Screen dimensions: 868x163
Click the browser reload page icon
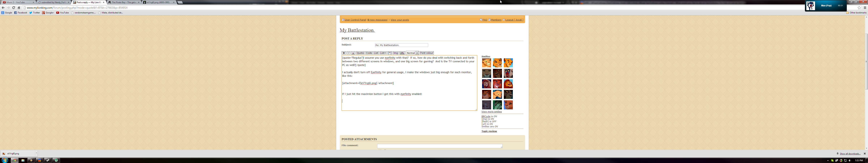(x=14, y=8)
